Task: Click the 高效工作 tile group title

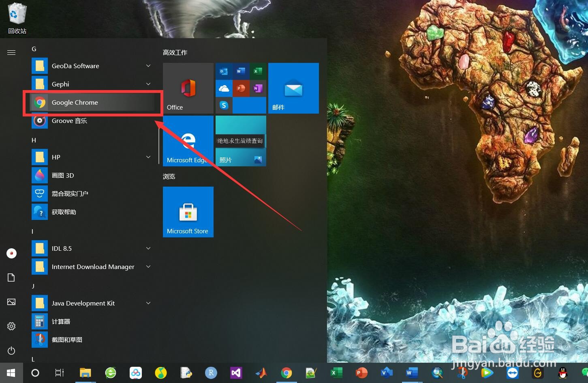Action: (175, 52)
